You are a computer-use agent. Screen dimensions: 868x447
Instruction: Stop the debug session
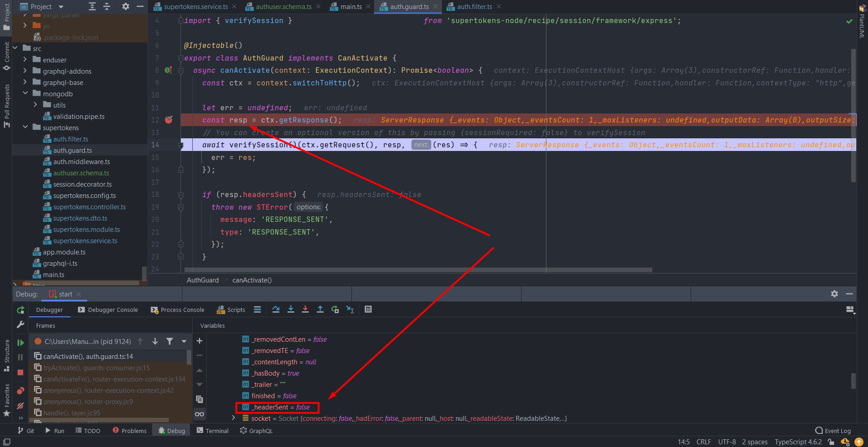[20, 372]
